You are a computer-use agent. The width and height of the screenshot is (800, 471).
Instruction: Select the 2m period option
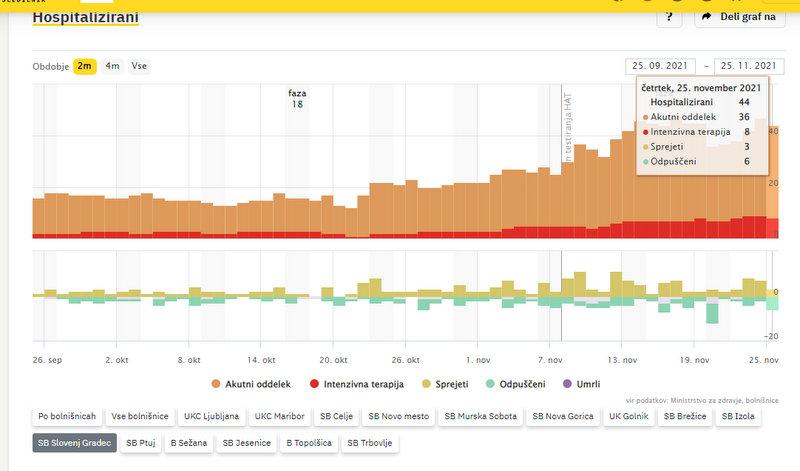point(85,66)
